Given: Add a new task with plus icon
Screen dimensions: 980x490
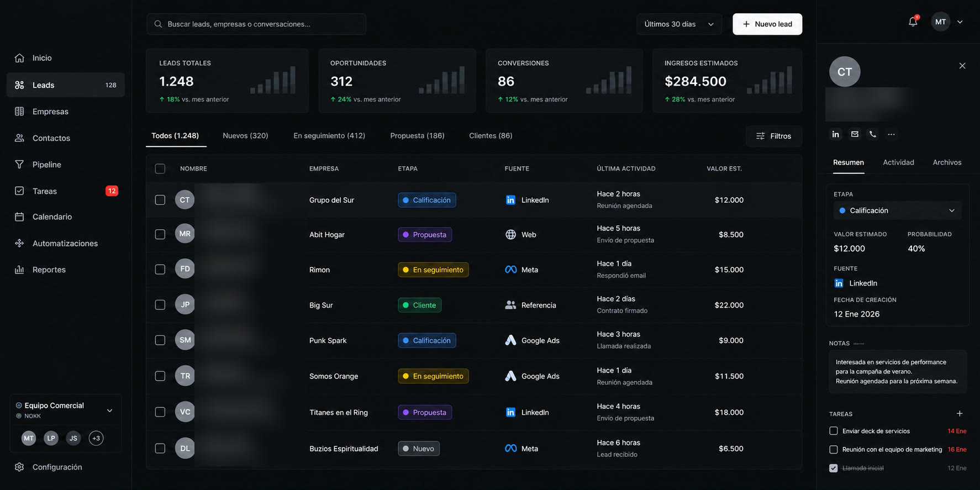Looking at the screenshot, I should click(x=960, y=414).
